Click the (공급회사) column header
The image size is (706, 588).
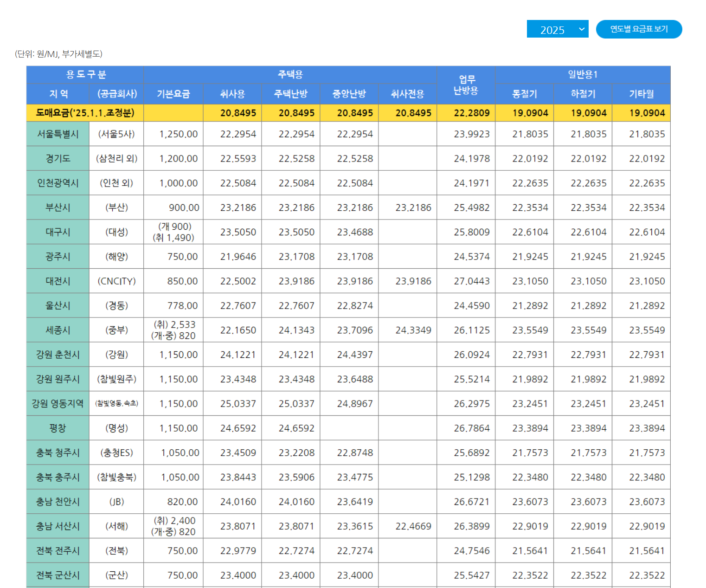click(x=117, y=94)
